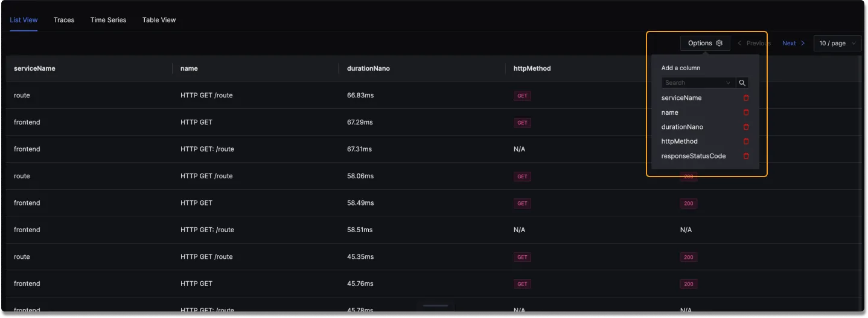Click the httpMethod column header

(532, 68)
